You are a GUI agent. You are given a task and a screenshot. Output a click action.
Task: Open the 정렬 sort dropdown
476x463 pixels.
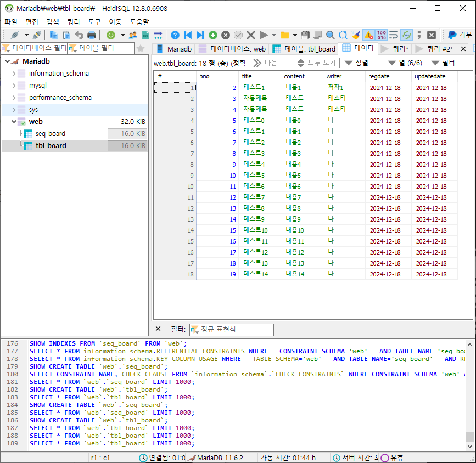(356, 63)
